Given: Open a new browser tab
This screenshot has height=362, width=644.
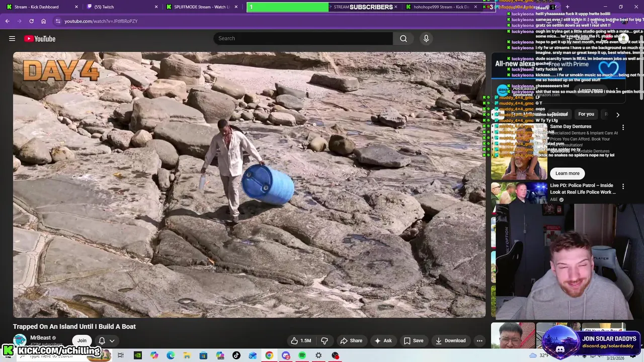Looking at the screenshot, I should (567, 7).
